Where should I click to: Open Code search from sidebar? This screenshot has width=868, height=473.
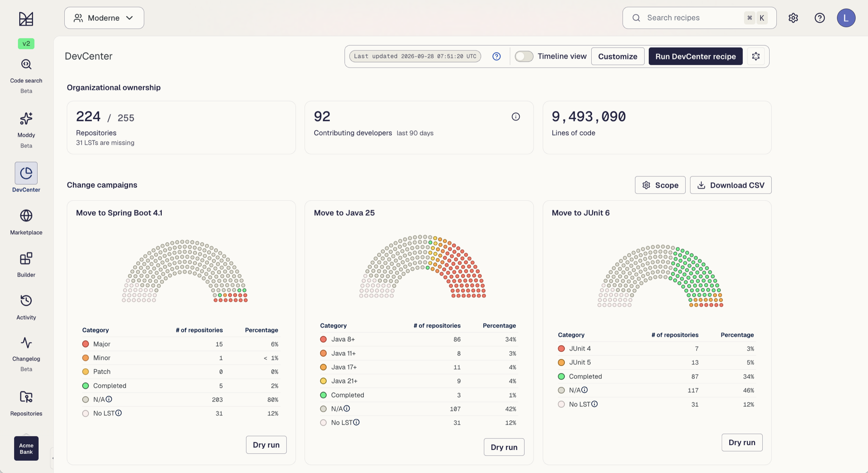click(26, 76)
